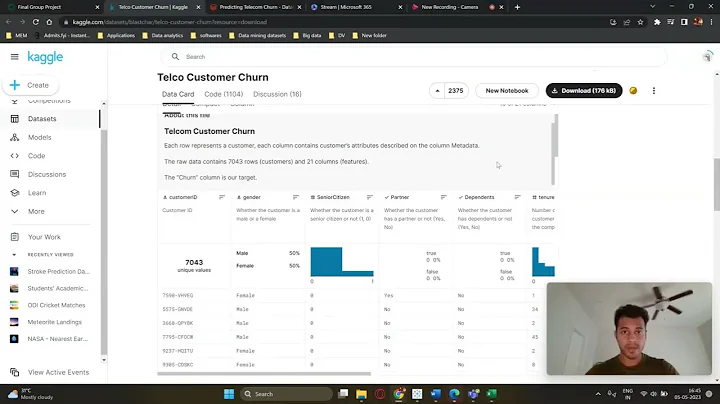Open the Windows Start menu

click(229, 394)
